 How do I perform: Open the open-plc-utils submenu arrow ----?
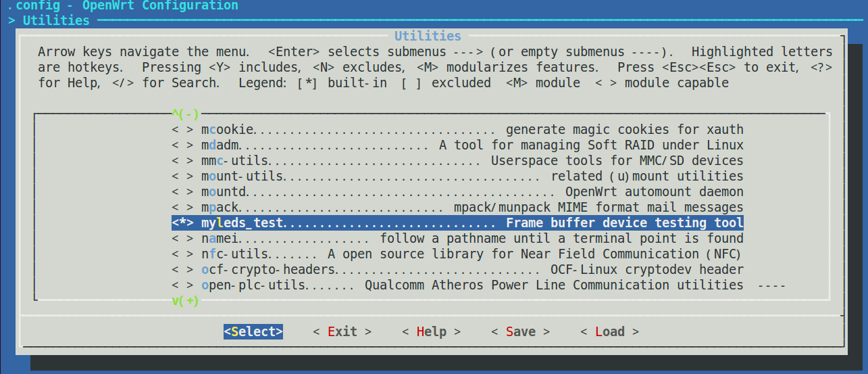772,285
